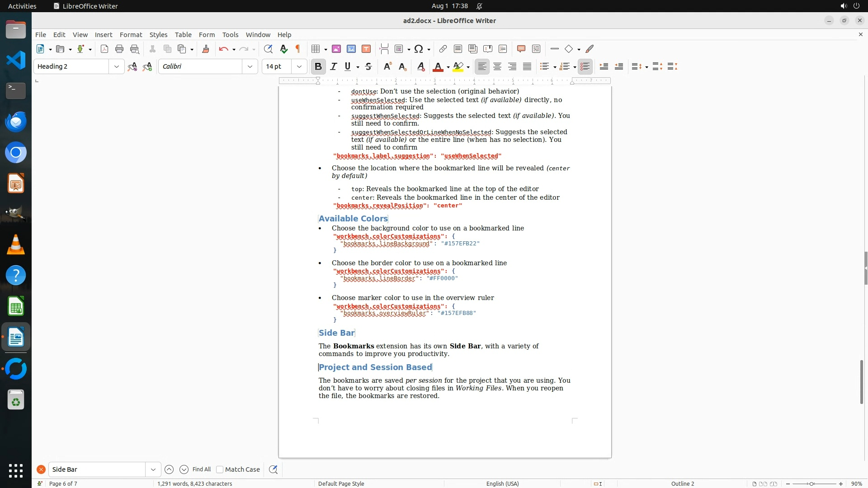
Task: Enable the Match Case checkbox
Action: pos(220,469)
